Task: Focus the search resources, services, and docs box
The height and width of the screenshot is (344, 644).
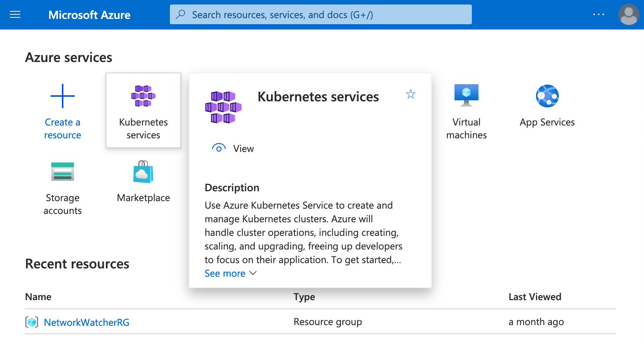Action: pos(321,14)
